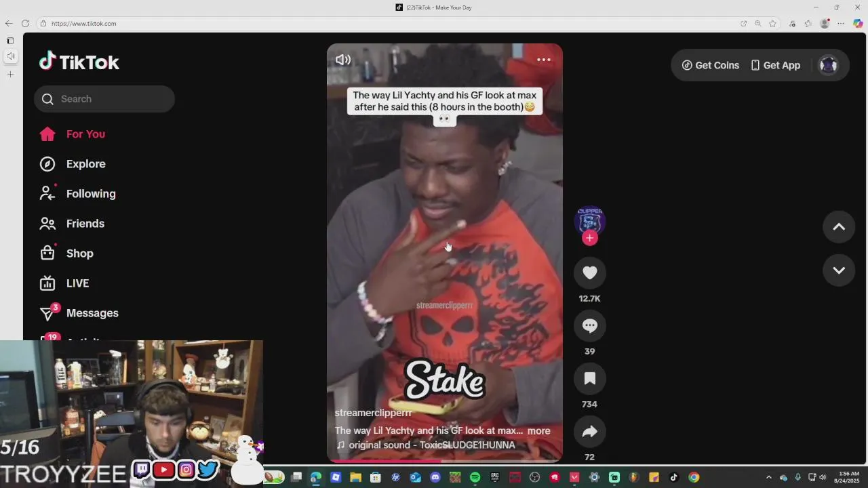
Task: Open the video's three-dot options menu
Action: pyautogui.click(x=544, y=60)
